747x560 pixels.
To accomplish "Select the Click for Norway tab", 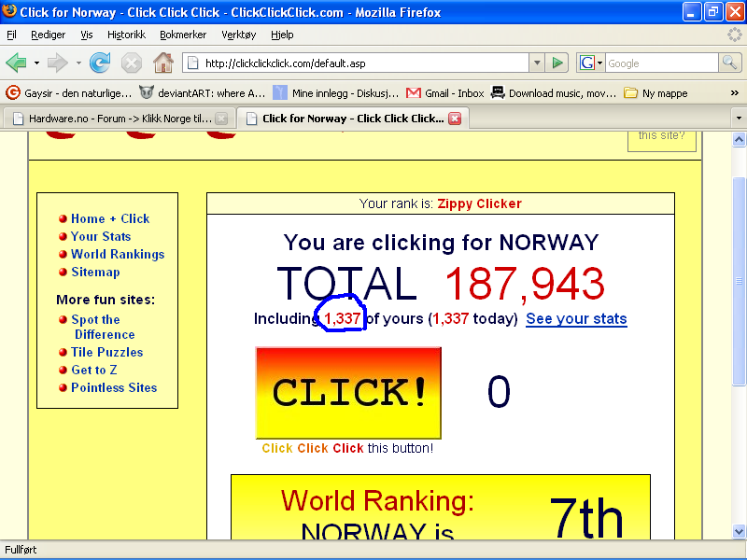I will point(353,119).
